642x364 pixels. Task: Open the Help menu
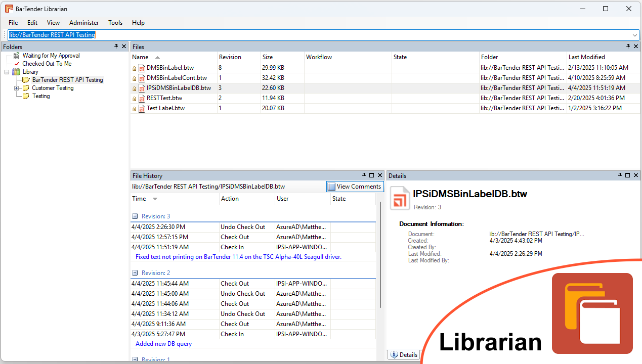[138, 23]
